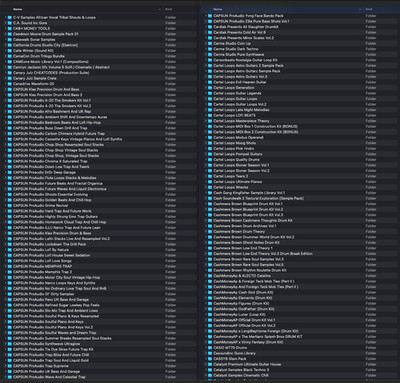
Task: Click folder icon of C-V Samples African Vocal row
Action: pyautogui.click(x=10, y=17)
